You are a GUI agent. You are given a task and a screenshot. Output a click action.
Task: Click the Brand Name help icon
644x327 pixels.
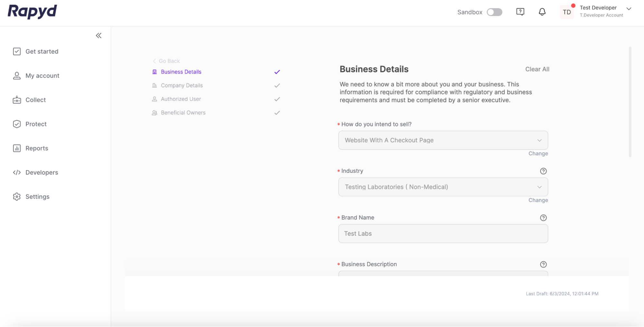tap(543, 218)
